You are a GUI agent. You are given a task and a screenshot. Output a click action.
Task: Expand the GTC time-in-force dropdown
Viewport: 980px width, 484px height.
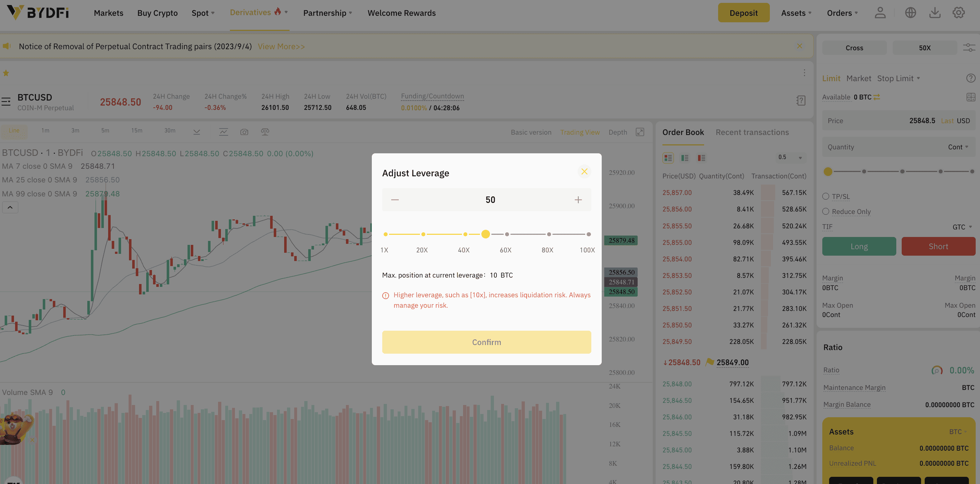(x=962, y=227)
